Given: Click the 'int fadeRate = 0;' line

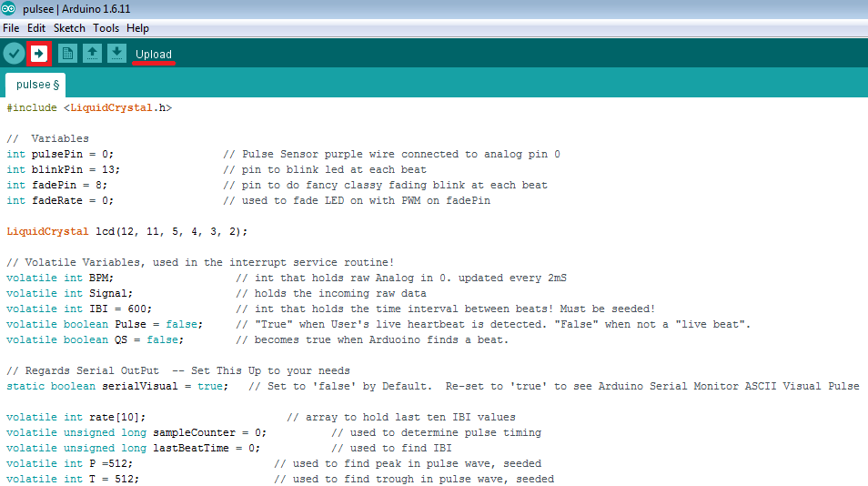Looking at the screenshot, I should pyautogui.click(x=60, y=200).
